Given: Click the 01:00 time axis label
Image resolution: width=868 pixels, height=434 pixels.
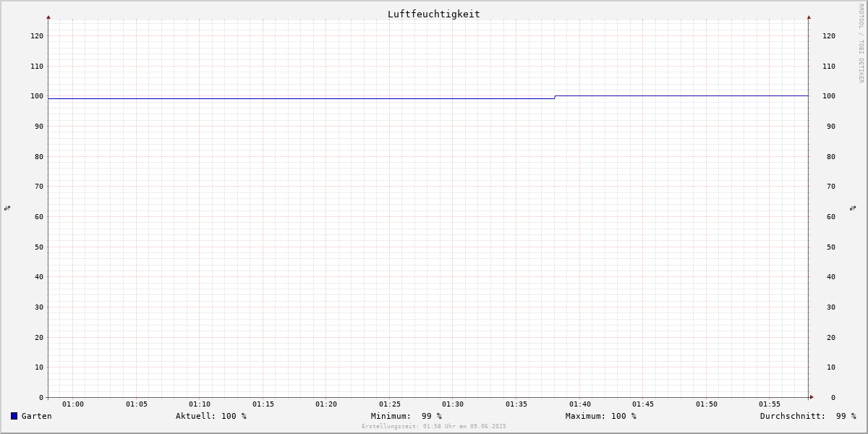Looking at the screenshot, I should (x=73, y=404).
